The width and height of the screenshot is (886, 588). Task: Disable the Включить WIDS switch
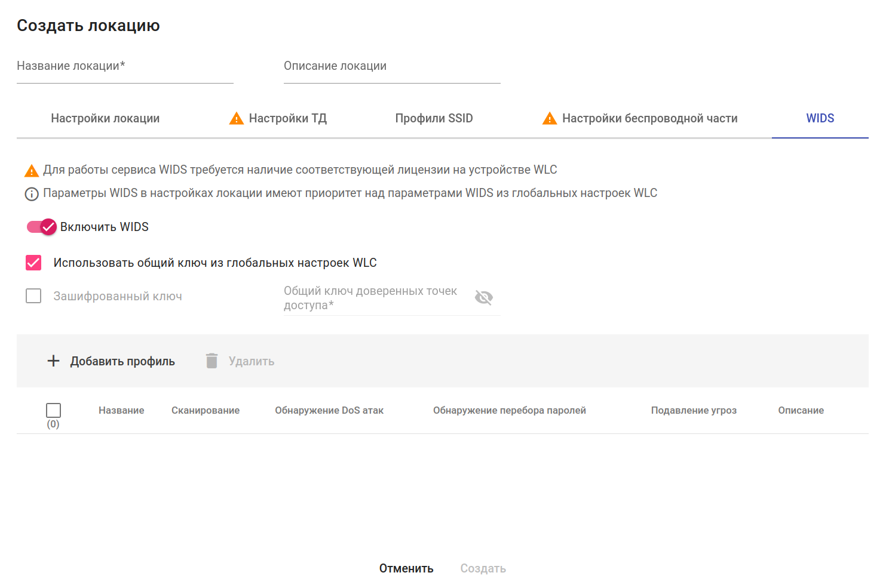coord(42,227)
